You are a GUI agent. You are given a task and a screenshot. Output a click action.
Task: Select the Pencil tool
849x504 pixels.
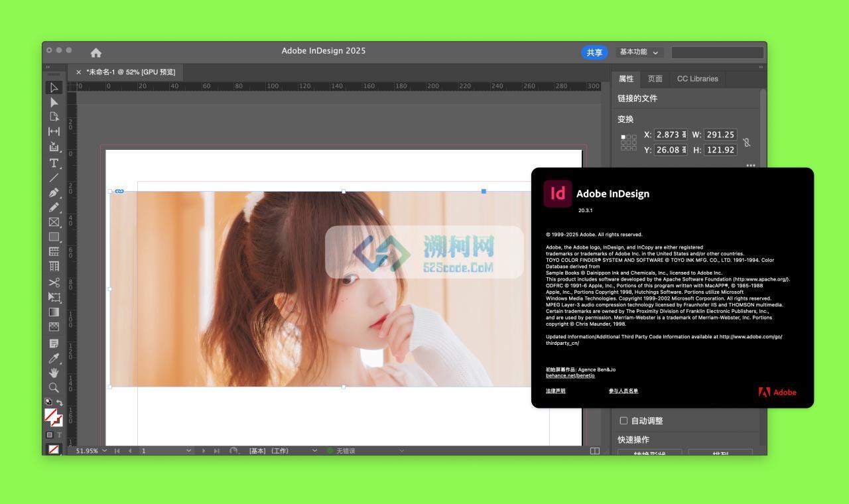tap(54, 207)
